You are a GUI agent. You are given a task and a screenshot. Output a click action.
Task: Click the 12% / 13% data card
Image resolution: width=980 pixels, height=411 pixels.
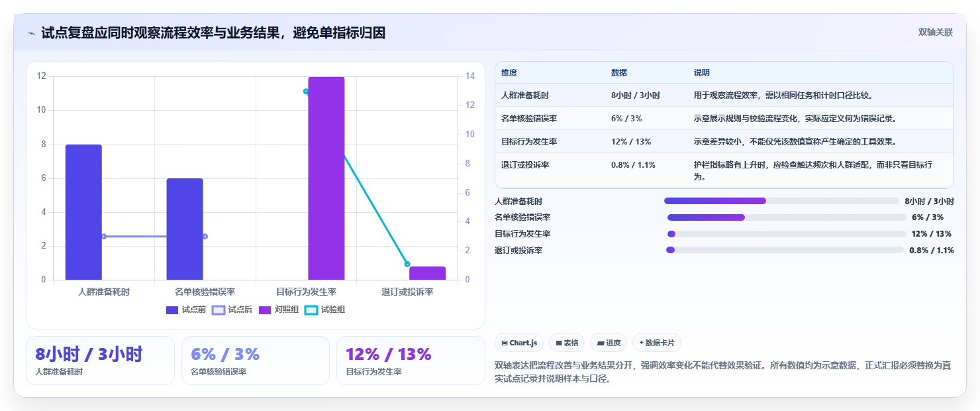(411, 361)
